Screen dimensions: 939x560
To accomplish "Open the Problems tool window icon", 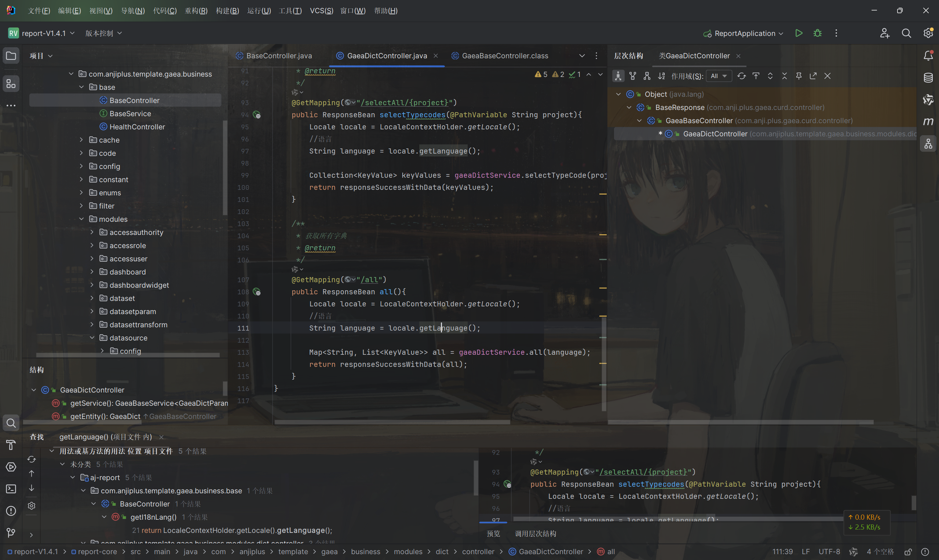I will point(11,511).
